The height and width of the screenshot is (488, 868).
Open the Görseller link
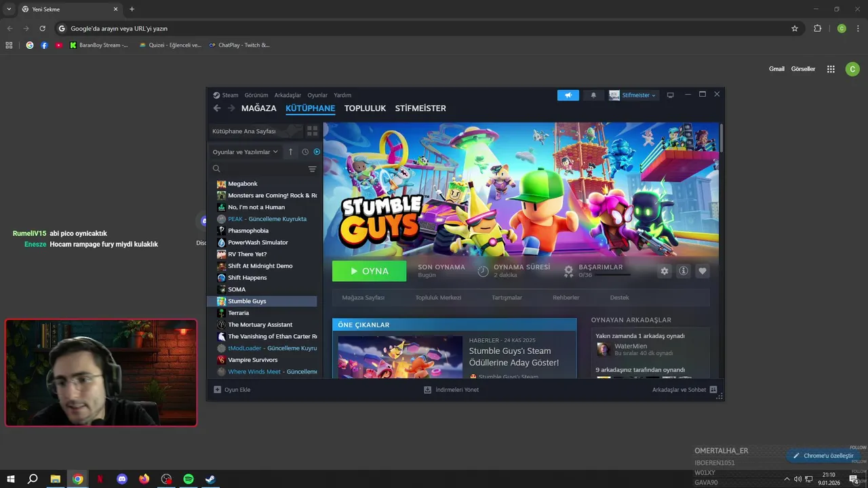point(803,69)
